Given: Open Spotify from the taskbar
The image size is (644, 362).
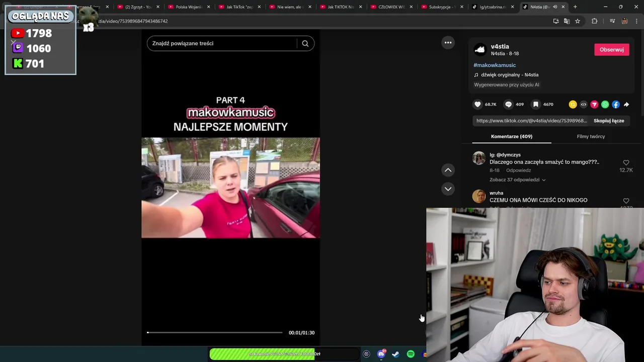Looking at the screenshot, I should coord(411,354).
